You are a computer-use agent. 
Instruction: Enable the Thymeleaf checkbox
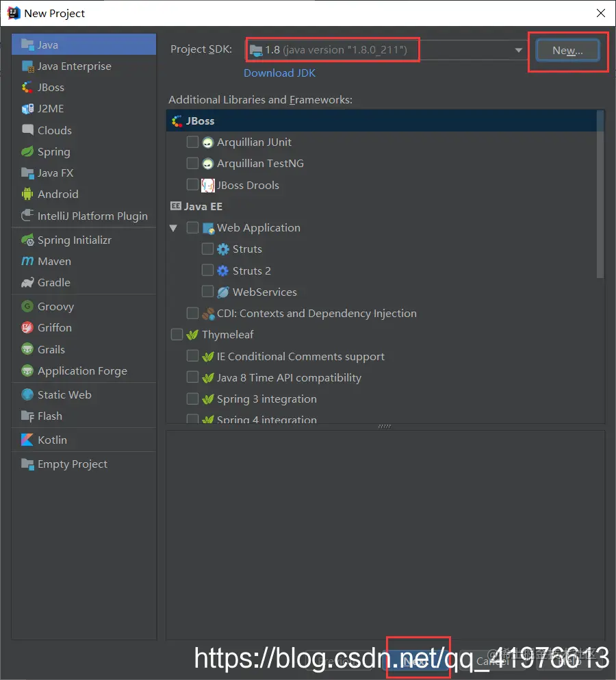click(177, 334)
